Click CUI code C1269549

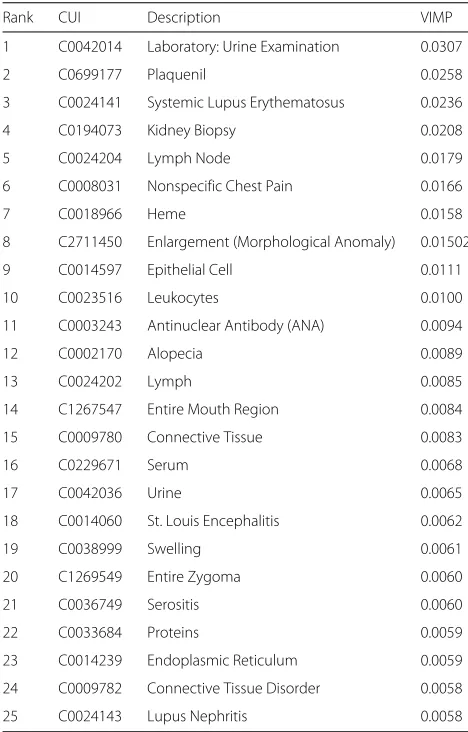pyautogui.click(x=90, y=577)
